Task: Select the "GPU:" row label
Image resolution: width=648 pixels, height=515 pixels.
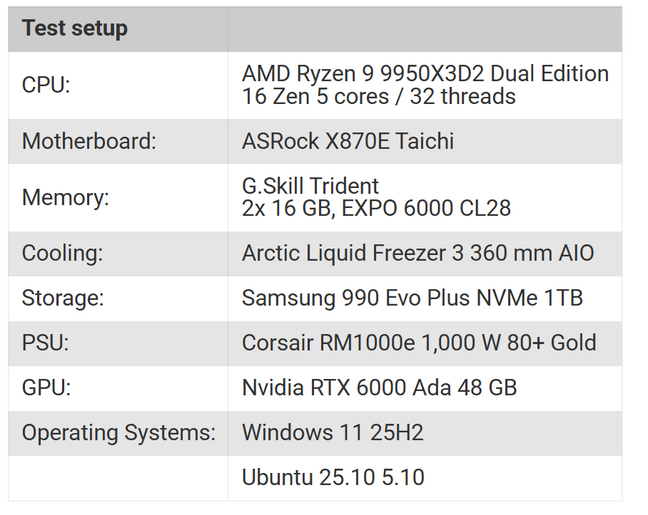Action: tap(46, 387)
